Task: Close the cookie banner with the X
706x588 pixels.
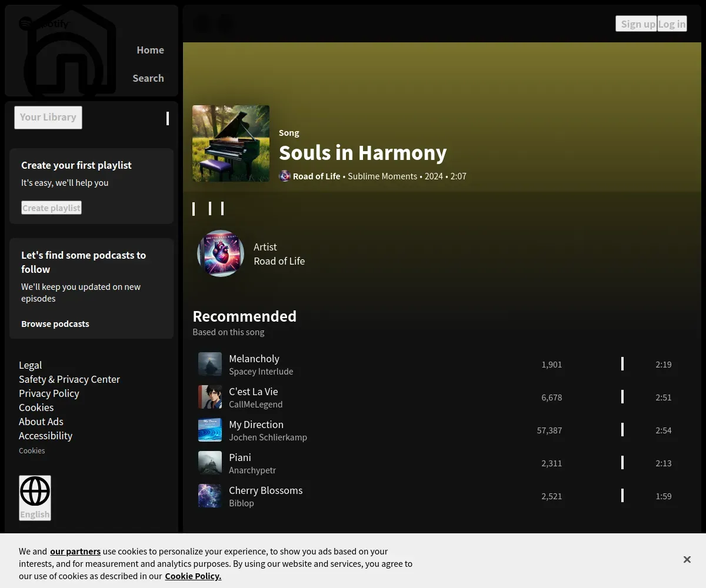Action: 687,560
